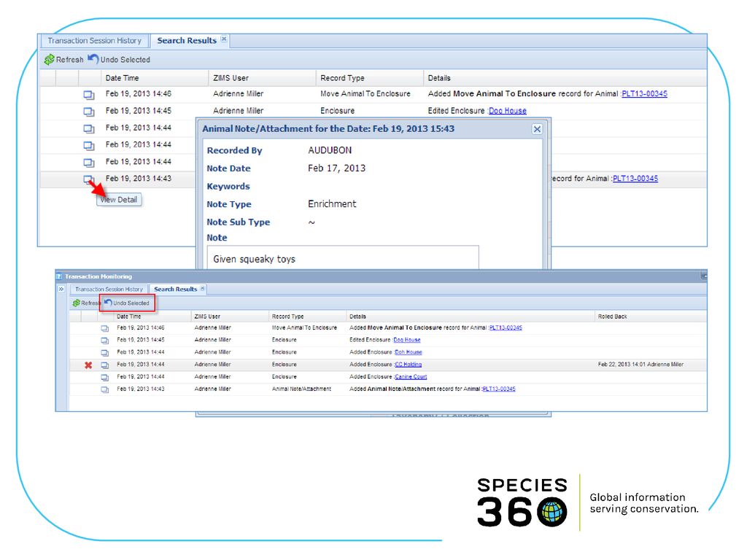Image resolution: width=747 pixels, height=560 pixels.
Task: Click Undo Selected in the upper panel toolbar
Action: pos(119,60)
